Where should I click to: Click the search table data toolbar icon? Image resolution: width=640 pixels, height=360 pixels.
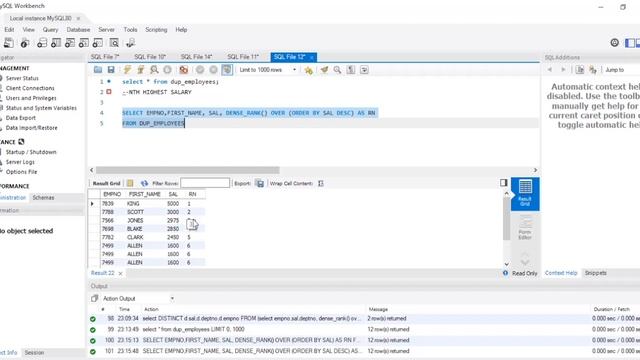pos(114,43)
